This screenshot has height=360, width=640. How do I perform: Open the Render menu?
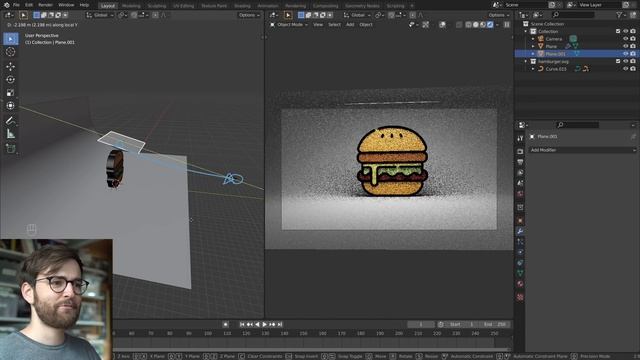[45, 5]
